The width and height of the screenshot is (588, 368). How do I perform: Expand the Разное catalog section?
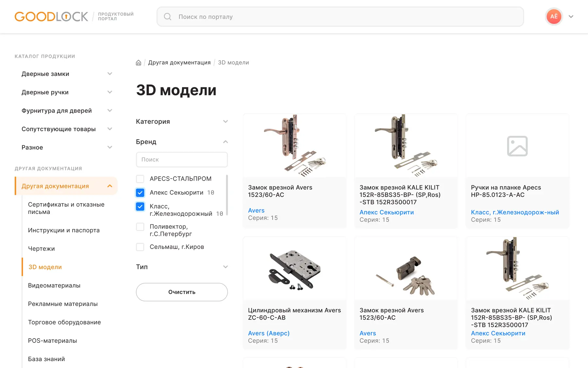110,148
